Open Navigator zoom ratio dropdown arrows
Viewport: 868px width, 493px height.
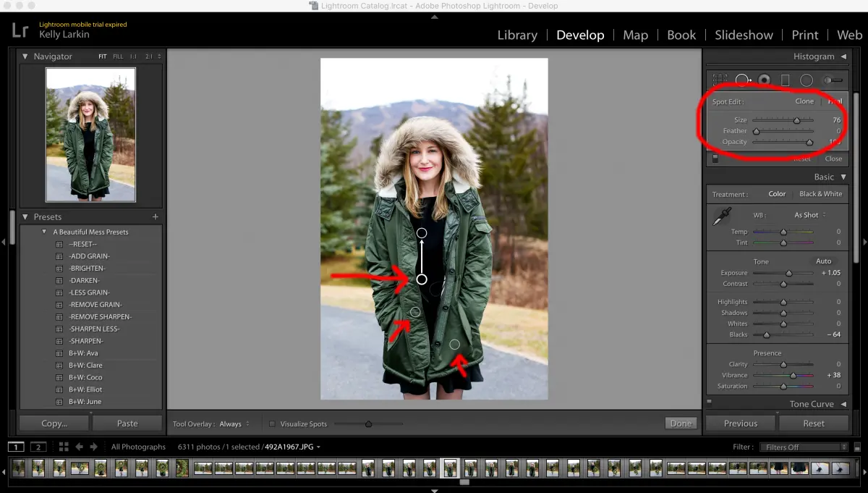(x=159, y=56)
